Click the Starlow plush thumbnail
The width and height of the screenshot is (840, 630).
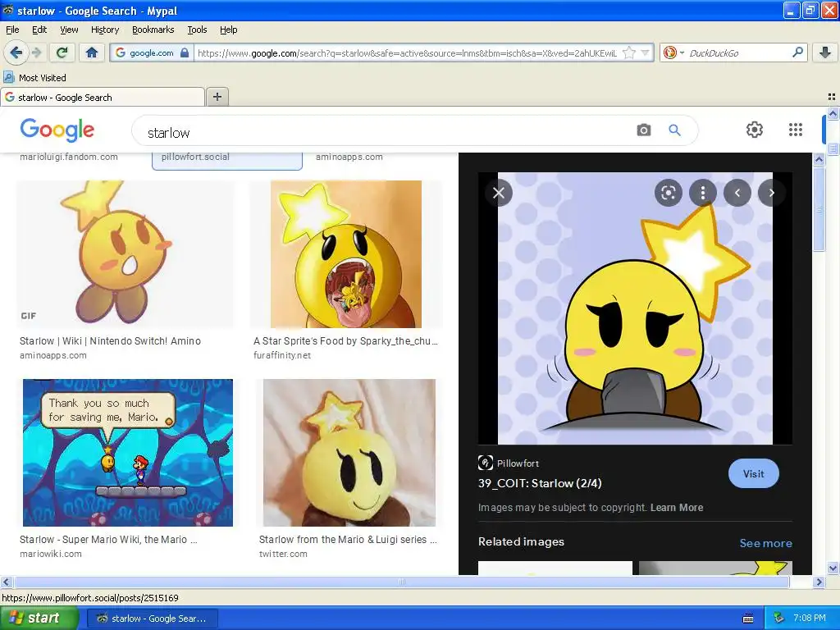tap(349, 453)
